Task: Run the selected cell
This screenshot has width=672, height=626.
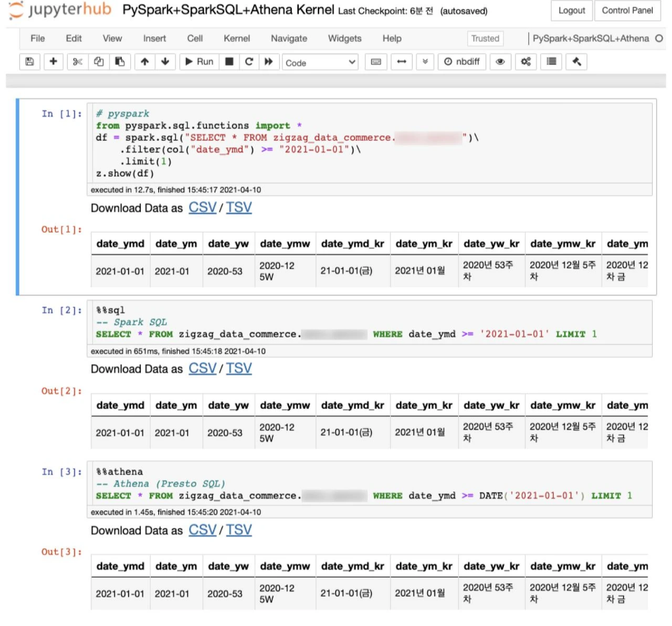Action: point(199,62)
